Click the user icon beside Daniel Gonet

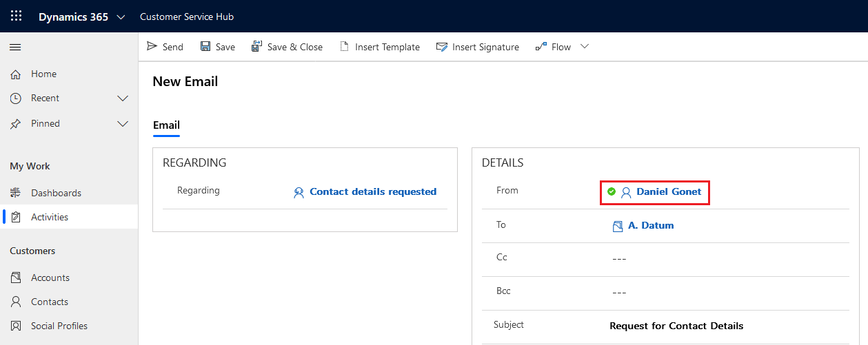click(626, 193)
